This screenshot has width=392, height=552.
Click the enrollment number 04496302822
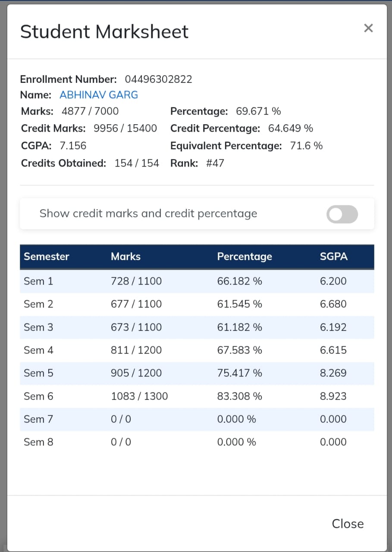coord(159,79)
